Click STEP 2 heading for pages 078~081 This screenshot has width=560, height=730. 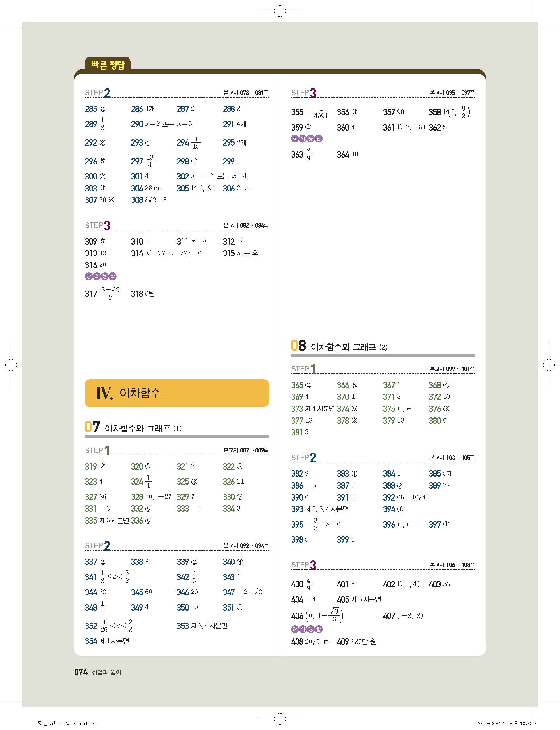(98, 93)
